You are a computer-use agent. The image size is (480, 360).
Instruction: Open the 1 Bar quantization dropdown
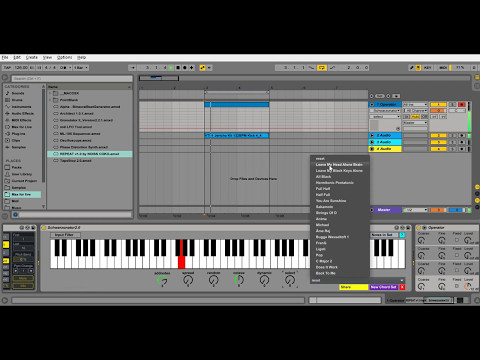[x=81, y=68]
